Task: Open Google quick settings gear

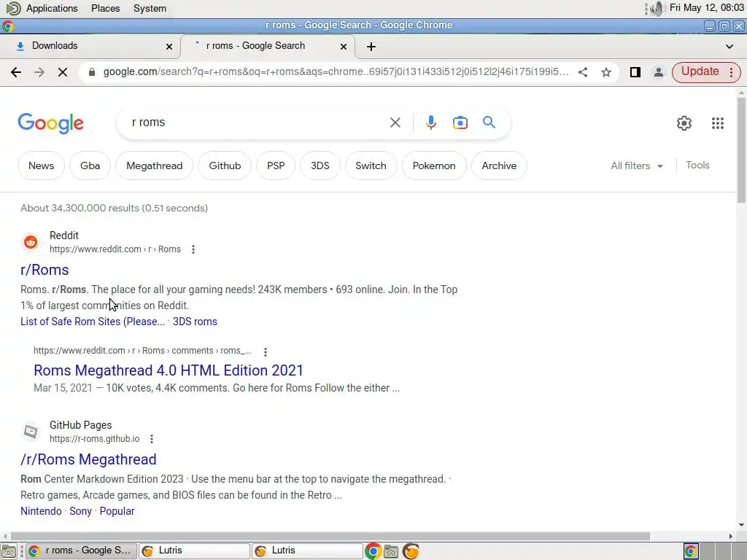Action: pos(684,122)
